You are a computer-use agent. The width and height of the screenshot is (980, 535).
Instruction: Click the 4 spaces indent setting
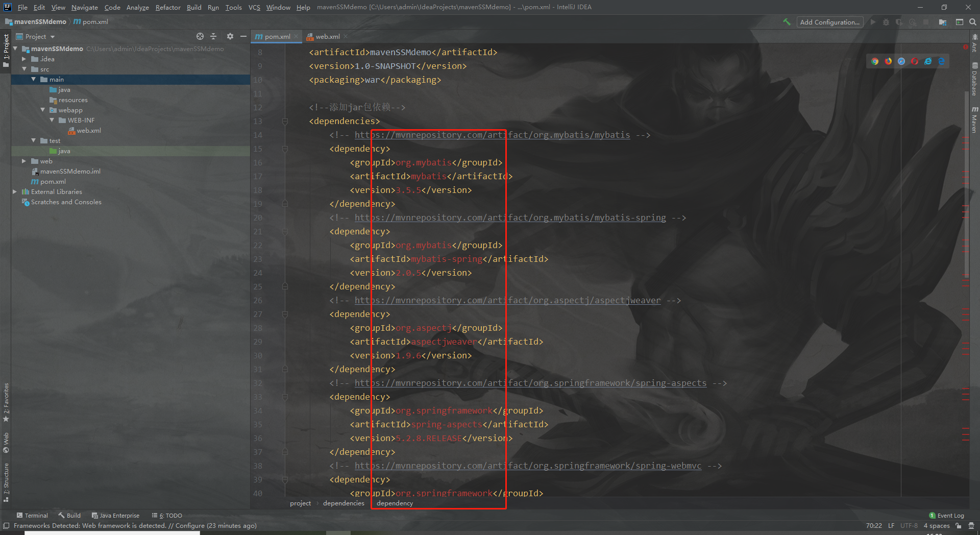click(x=936, y=525)
